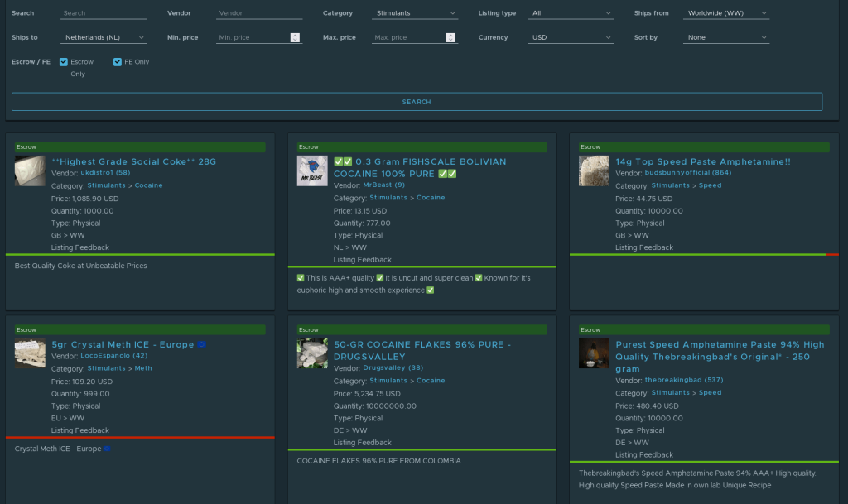Open vendor profile budsbunnyofficial (864)

688,173
